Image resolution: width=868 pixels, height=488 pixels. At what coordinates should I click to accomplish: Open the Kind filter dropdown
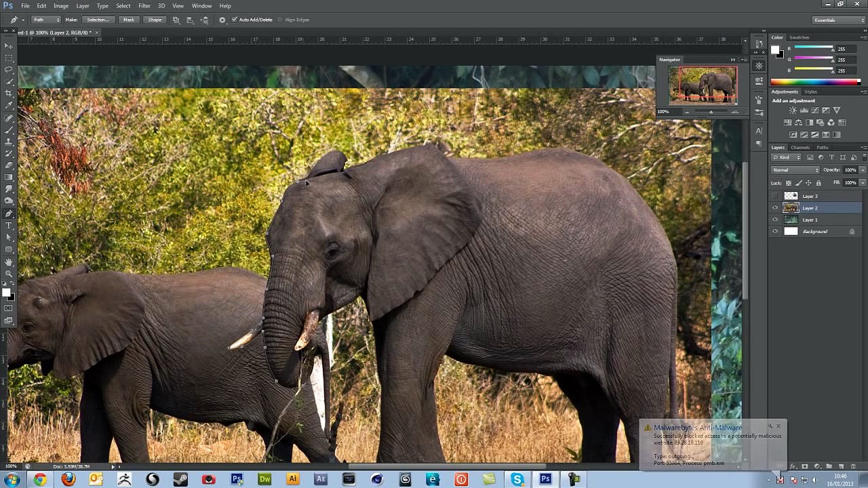click(x=787, y=157)
